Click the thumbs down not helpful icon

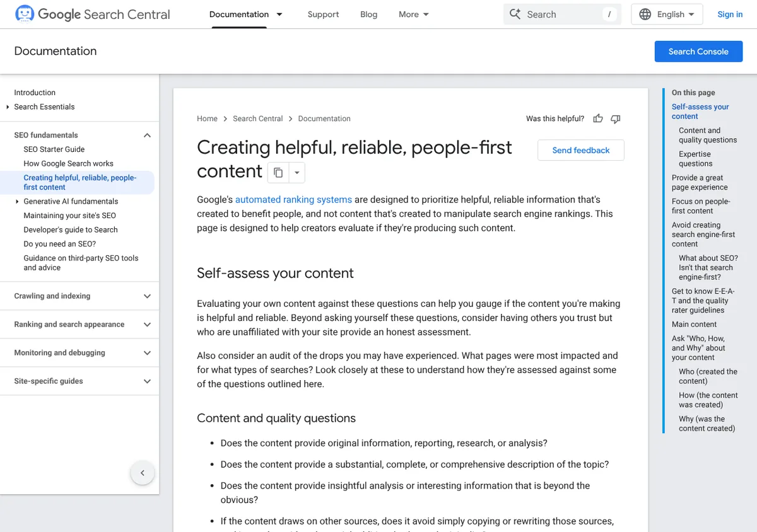(x=616, y=119)
